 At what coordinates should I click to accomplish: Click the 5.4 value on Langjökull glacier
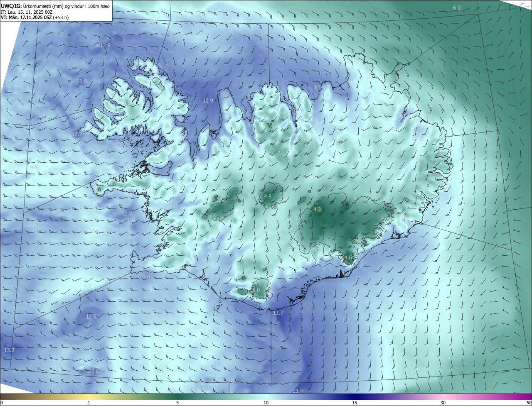pyautogui.click(x=216, y=198)
